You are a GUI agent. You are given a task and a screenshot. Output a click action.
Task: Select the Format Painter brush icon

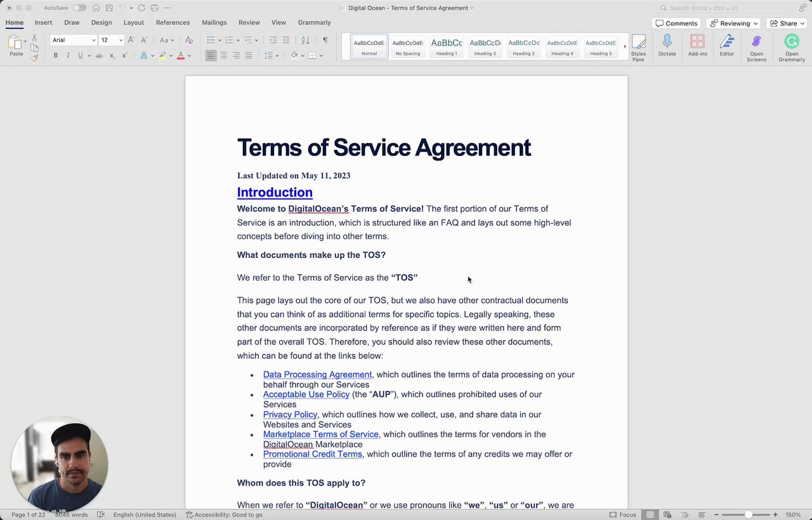34,58
